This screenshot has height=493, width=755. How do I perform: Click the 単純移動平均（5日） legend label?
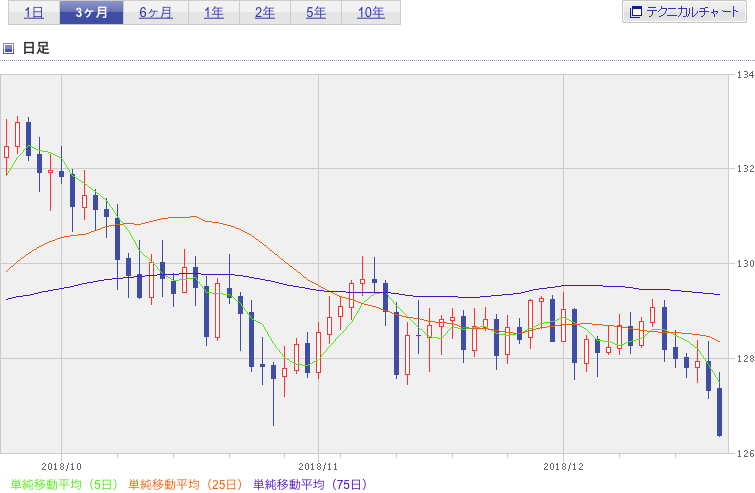[x=64, y=484]
